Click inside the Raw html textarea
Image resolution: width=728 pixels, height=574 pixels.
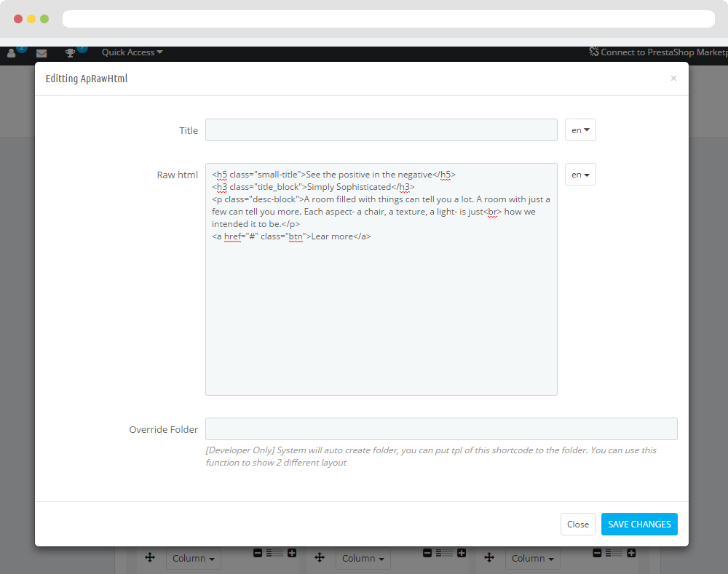tap(381, 279)
